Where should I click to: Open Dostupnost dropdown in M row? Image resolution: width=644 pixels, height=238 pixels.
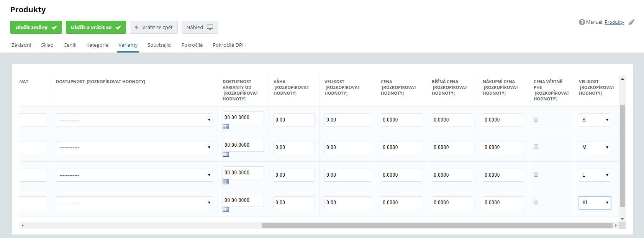pos(134,148)
